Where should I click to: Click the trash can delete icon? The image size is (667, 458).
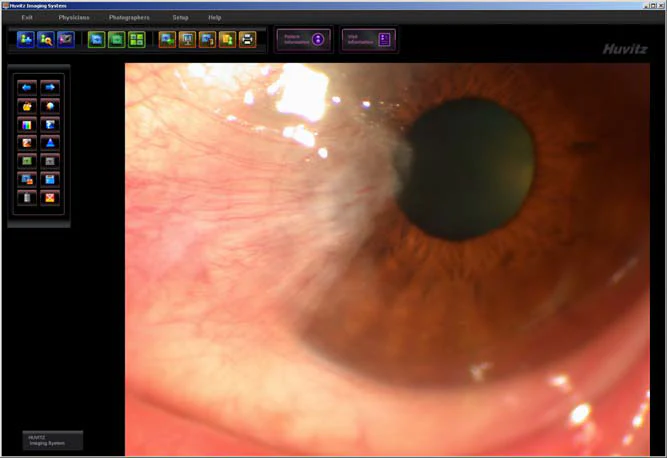pos(27,198)
